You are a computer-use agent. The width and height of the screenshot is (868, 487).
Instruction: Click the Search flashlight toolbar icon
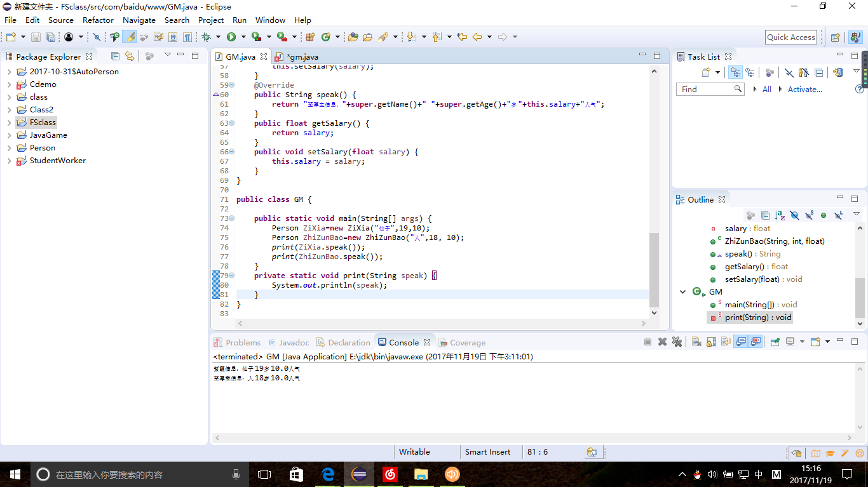383,37
